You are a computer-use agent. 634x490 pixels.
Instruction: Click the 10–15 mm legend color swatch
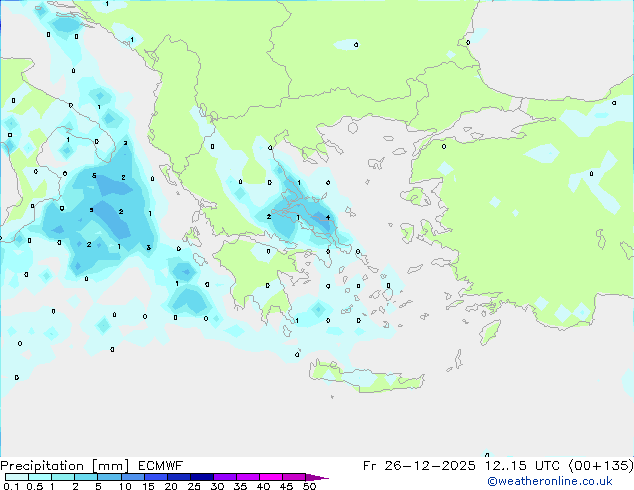click(132, 477)
